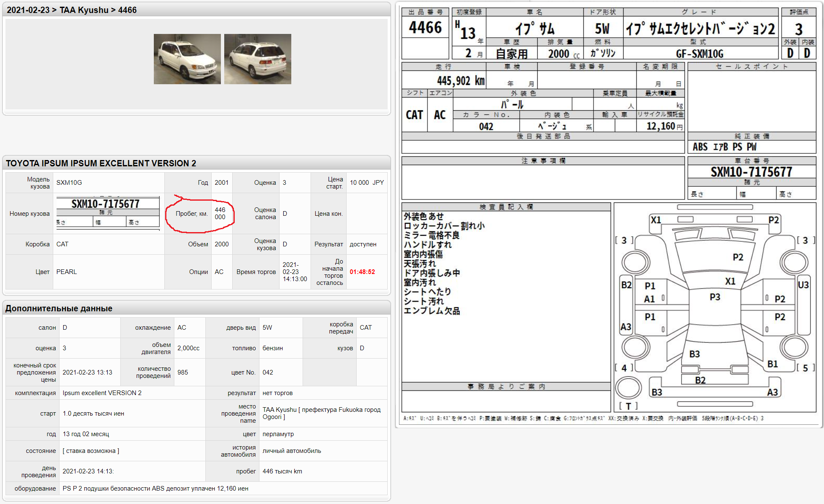The image size is (824, 504).
Task: Select the title TOYOTA IPSUM IPSUM EXCELLENT VERSION 2
Action: (101, 163)
